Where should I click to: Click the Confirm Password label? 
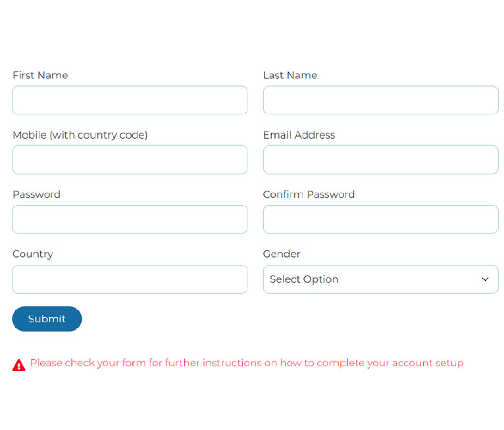309,194
